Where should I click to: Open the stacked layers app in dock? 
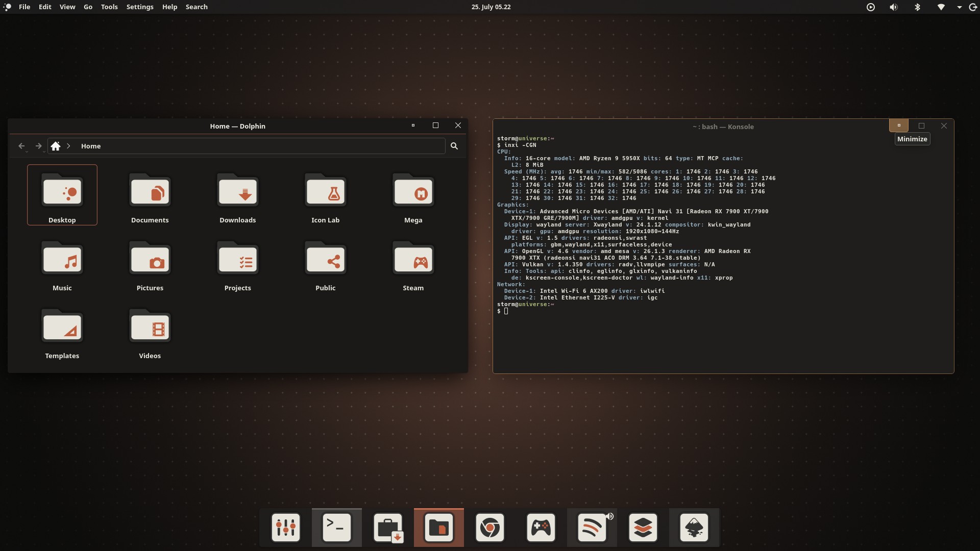[x=643, y=528]
